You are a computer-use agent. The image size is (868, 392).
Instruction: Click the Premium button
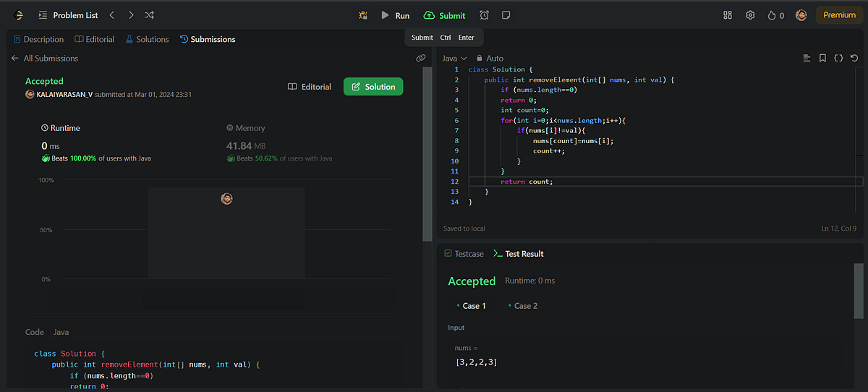click(x=839, y=15)
